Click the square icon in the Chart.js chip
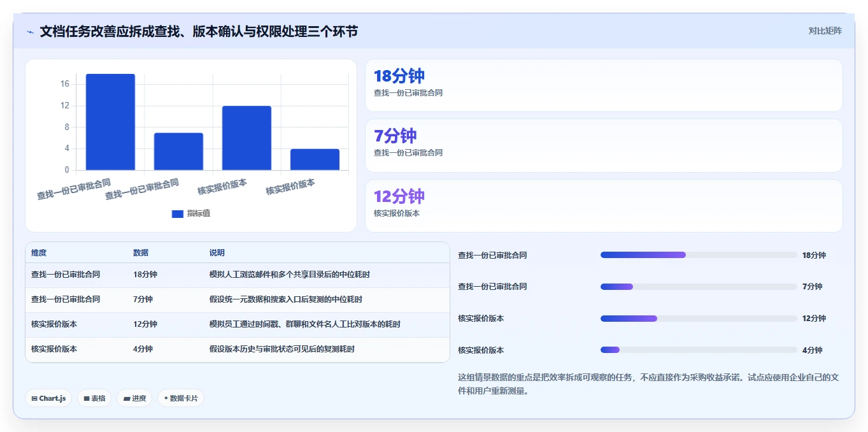 pyautogui.click(x=34, y=398)
